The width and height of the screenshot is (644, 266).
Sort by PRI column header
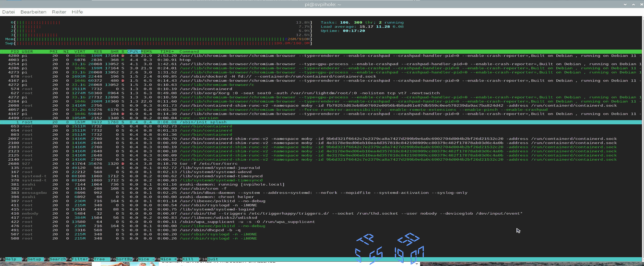(x=53, y=51)
